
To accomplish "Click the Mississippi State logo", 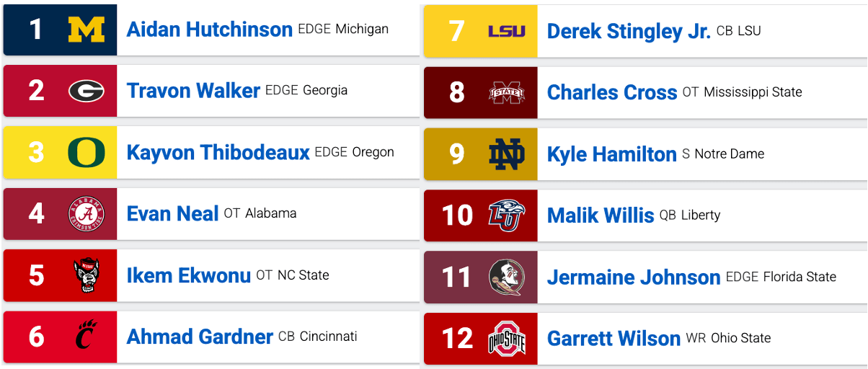I will [x=507, y=92].
